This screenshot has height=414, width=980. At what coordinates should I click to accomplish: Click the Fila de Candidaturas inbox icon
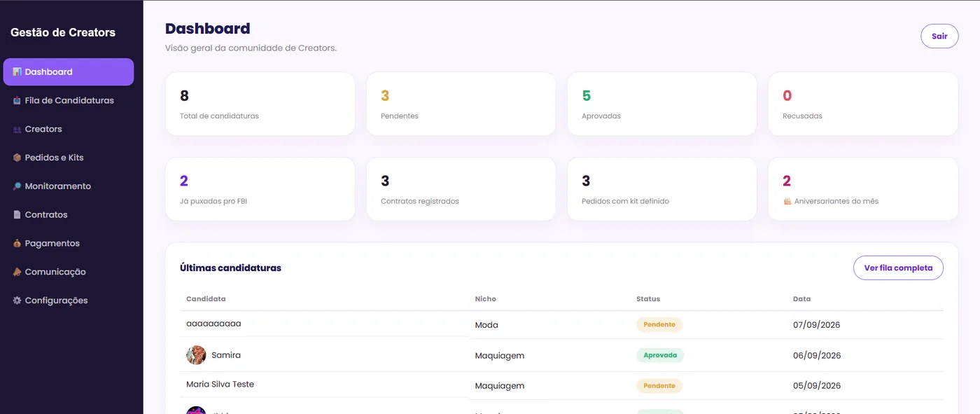(17, 101)
